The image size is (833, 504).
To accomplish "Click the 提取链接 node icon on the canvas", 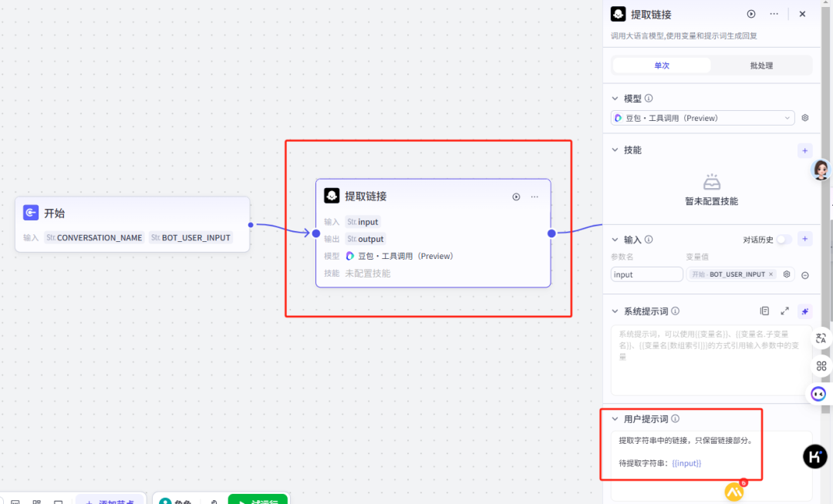I will click(332, 196).
